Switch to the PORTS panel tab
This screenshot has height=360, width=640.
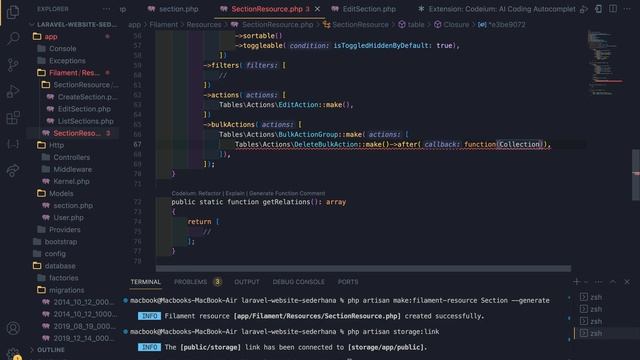point(348,282)
